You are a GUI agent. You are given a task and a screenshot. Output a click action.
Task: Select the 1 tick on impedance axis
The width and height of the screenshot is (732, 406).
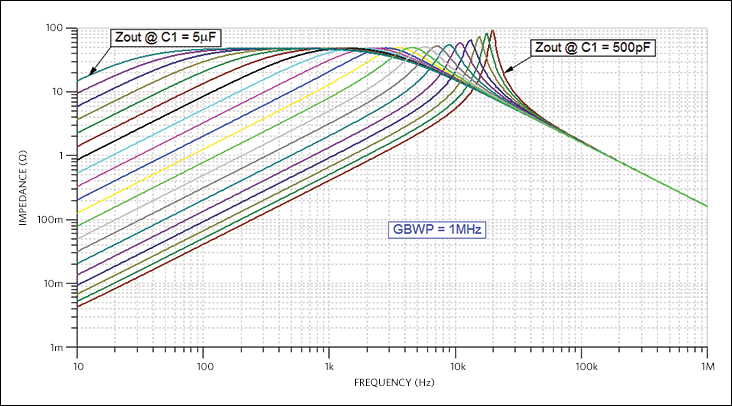pyautogui.click(x=64, y=156)
